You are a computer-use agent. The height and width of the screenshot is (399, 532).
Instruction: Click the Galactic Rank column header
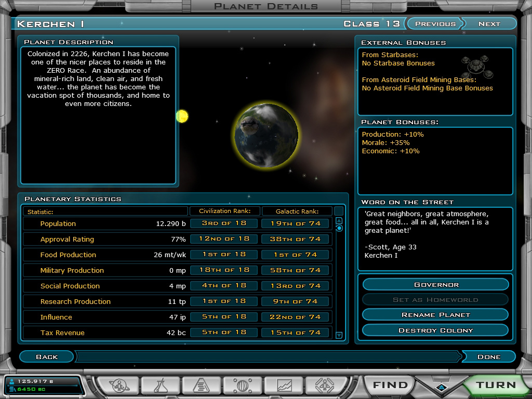(297, 211)
